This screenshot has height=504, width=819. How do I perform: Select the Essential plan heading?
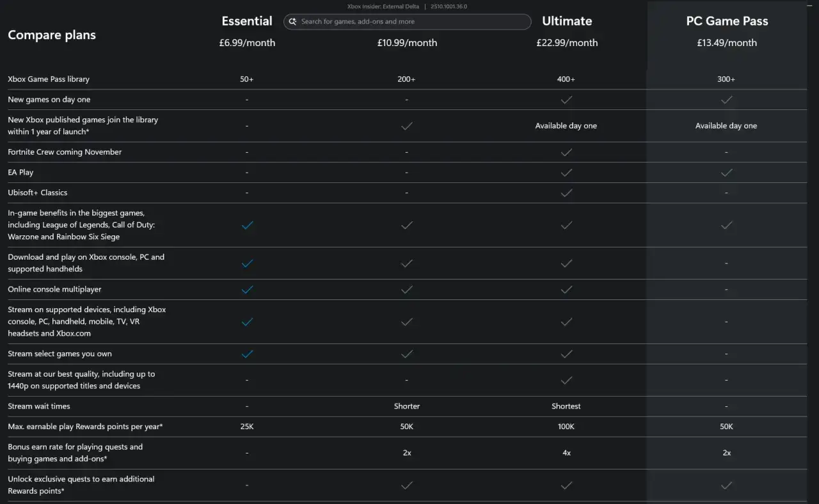(247, 21)
